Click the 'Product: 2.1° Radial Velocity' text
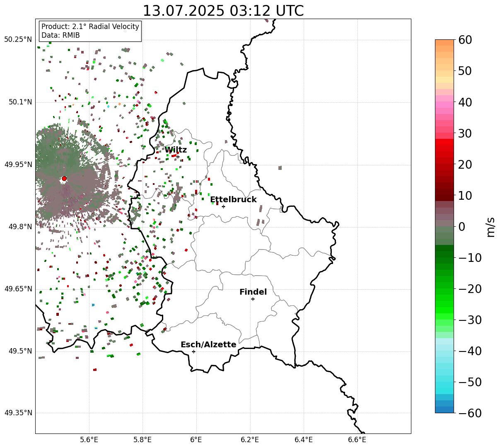The height and width of the screenshot is (448, 500). (90, 27)
